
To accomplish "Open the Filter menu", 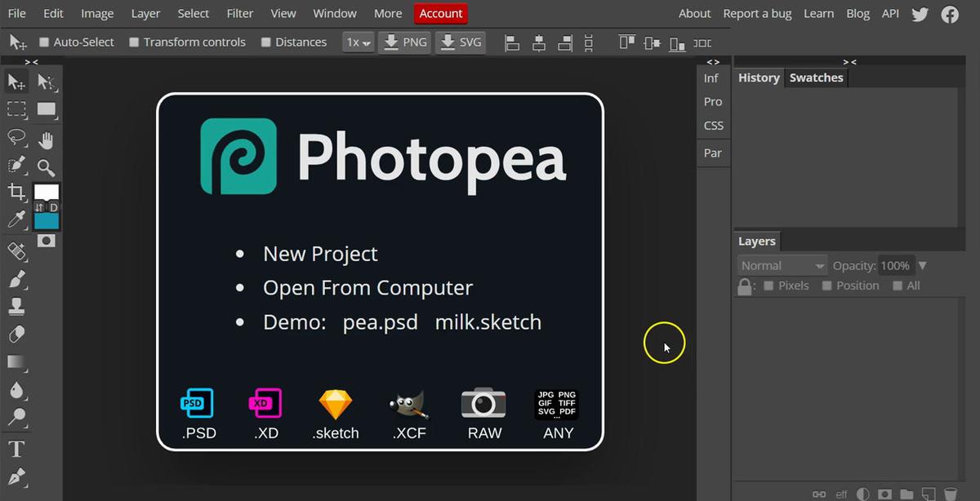I will [x=240, y=13].
